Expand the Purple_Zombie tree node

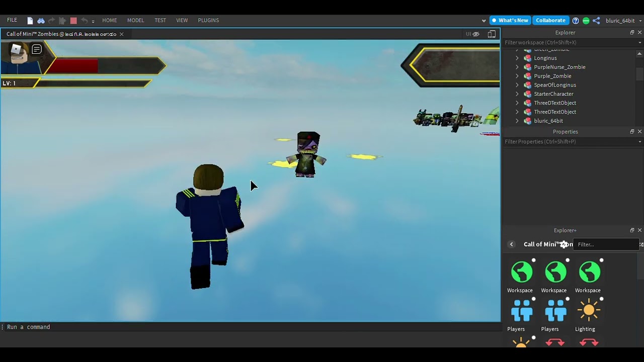click(x=517, y=76)
